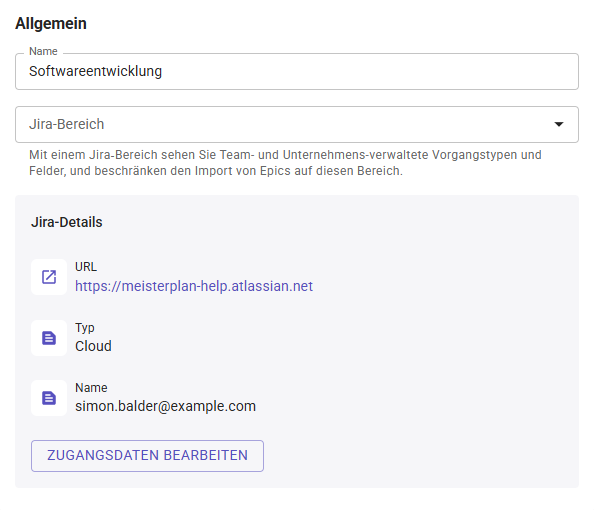Click the Name label above the email
This screenshot has width=594, height=510.
(91, 388)
